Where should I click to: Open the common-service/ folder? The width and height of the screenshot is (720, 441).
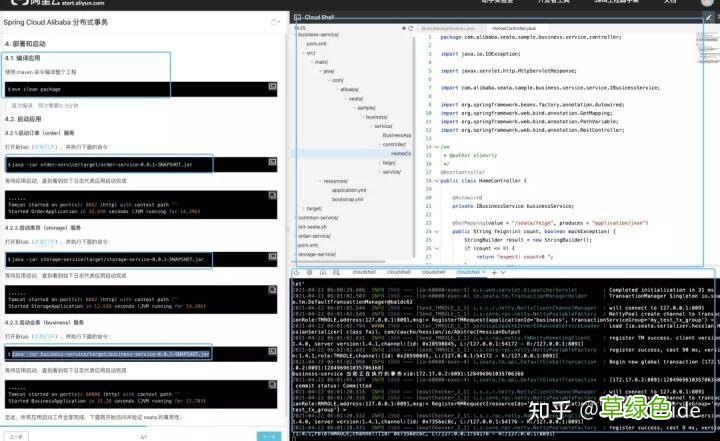(x=318, y=218)
